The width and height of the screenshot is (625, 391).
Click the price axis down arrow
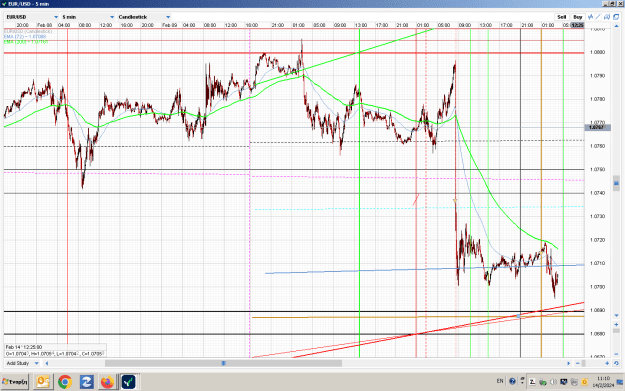[616, 316]
